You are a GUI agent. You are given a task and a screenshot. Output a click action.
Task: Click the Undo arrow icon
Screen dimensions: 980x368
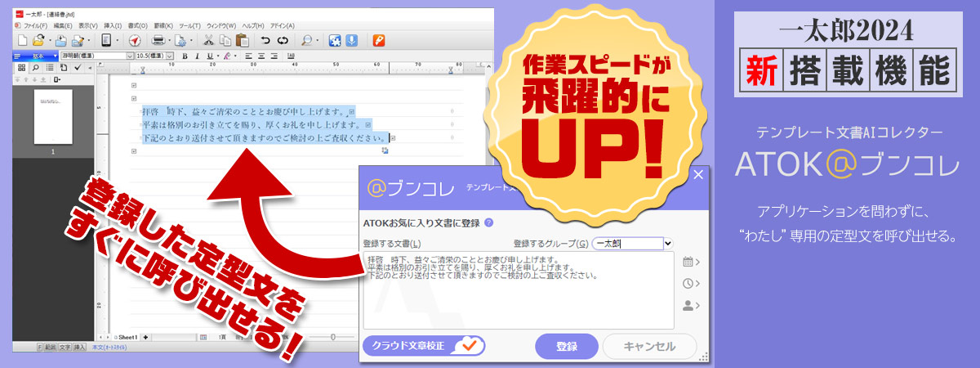click(265, 39)
